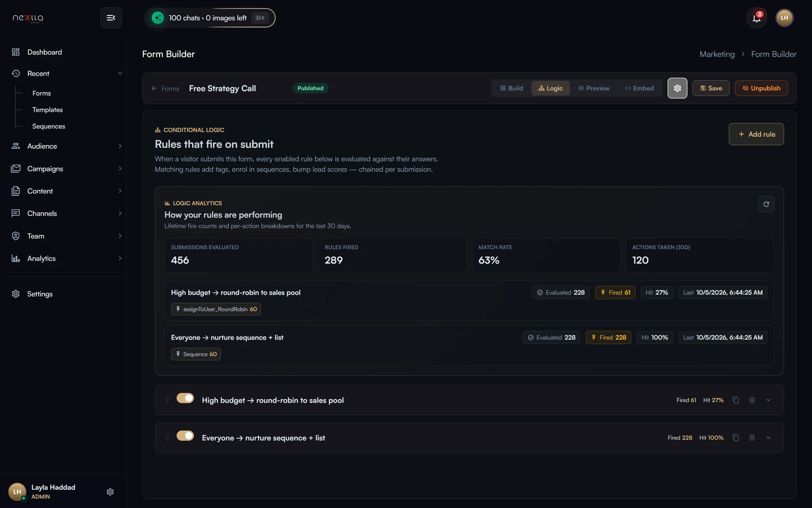Delete the Everyone nurture sequence rule
Image resolution: width=812 pixels, height=508 pixels.
pos(752,438)
